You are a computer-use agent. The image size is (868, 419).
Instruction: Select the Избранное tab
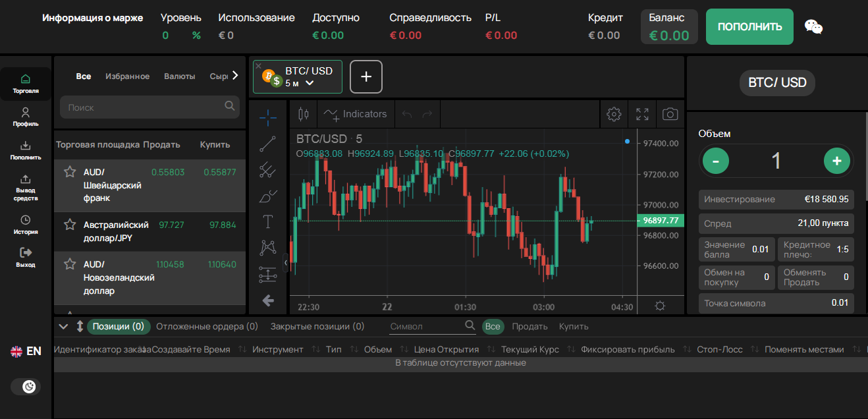click(x=128, y=76)
